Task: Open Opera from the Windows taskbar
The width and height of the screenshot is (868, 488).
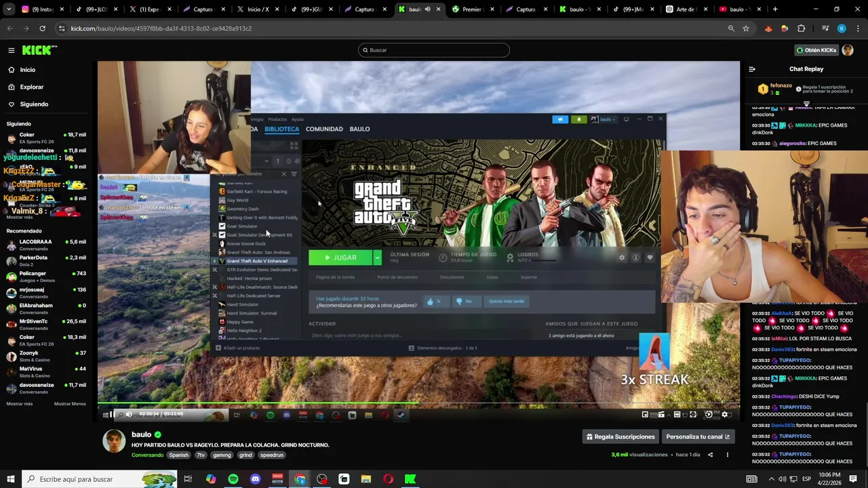Action: (388, 479)
